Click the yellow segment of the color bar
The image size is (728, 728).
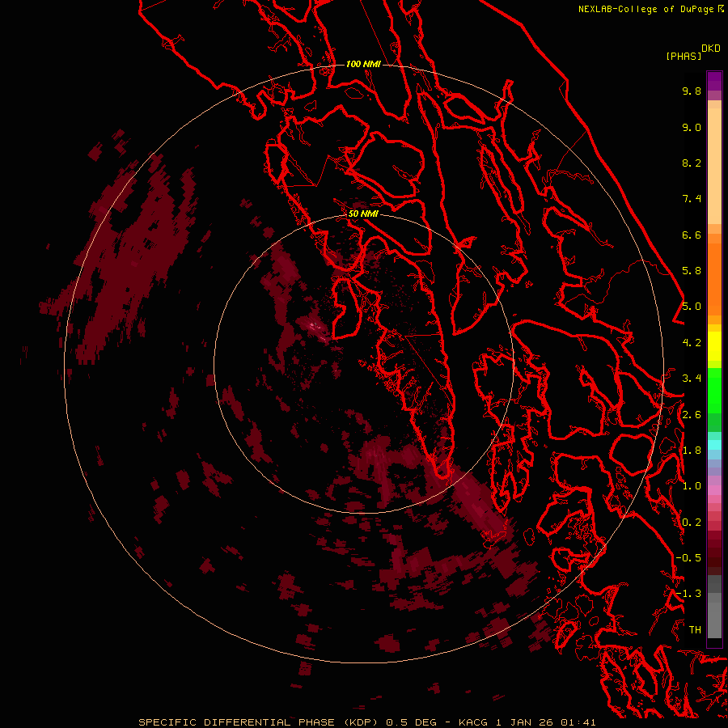pyautogui.click(x=714, y=346)
